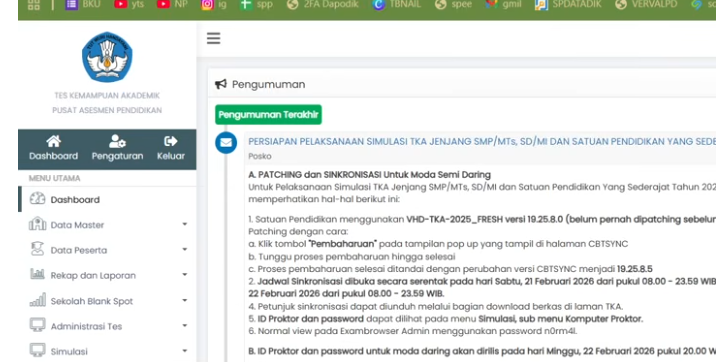Expand the Simulasi submenu arrow

click(184, 351)
